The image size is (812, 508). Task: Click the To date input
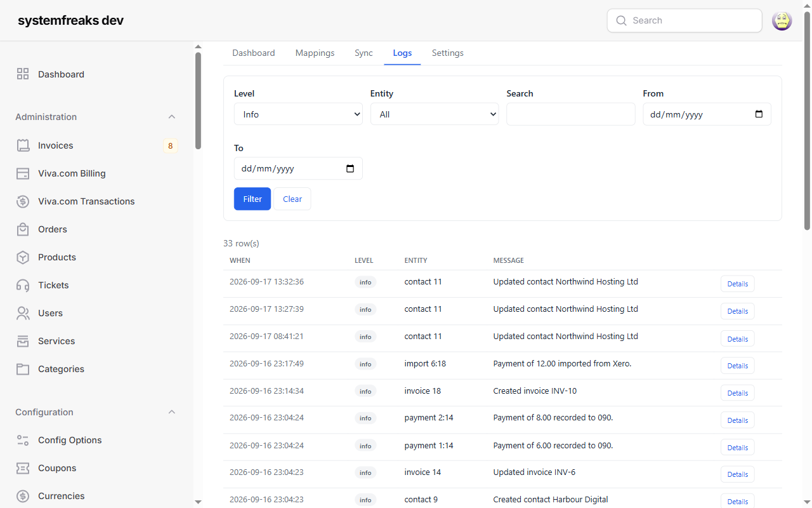click(298, 168)
